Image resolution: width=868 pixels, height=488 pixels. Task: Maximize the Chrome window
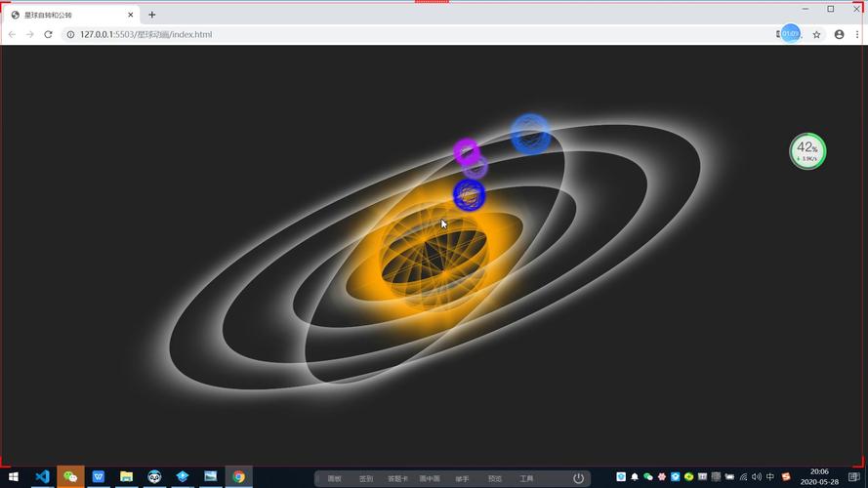click(831, 9)
